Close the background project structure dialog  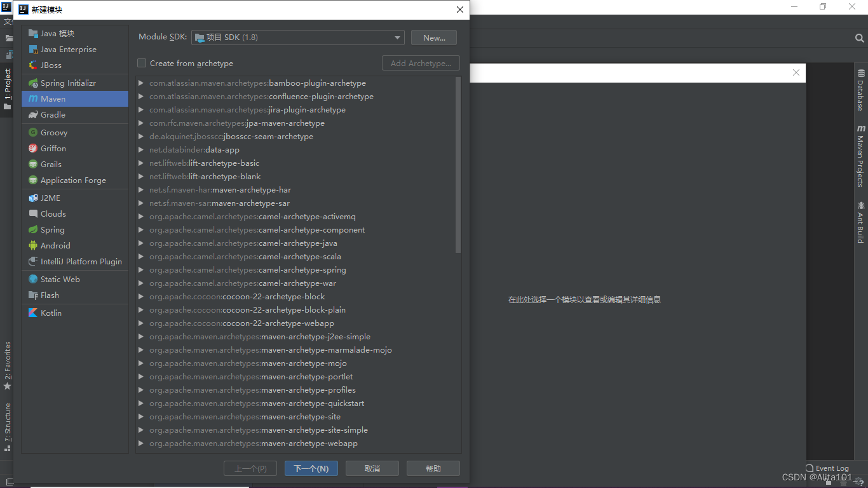[x=796, y=73]
